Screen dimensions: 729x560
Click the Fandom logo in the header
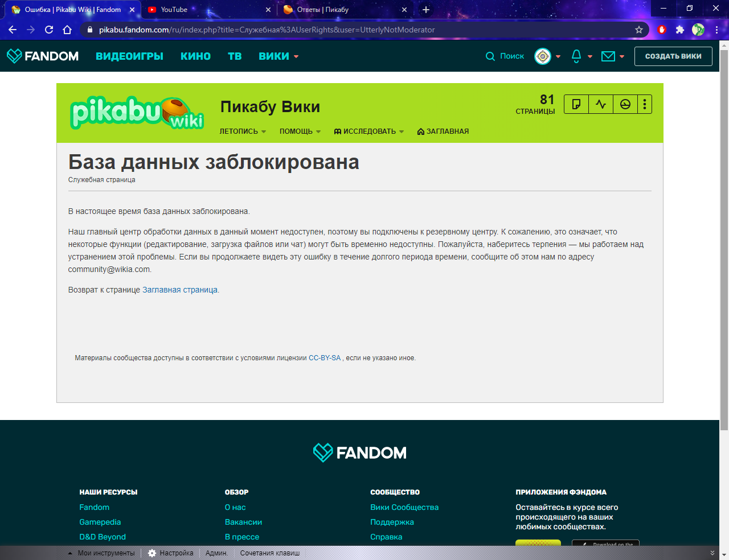tap(43, 56)
